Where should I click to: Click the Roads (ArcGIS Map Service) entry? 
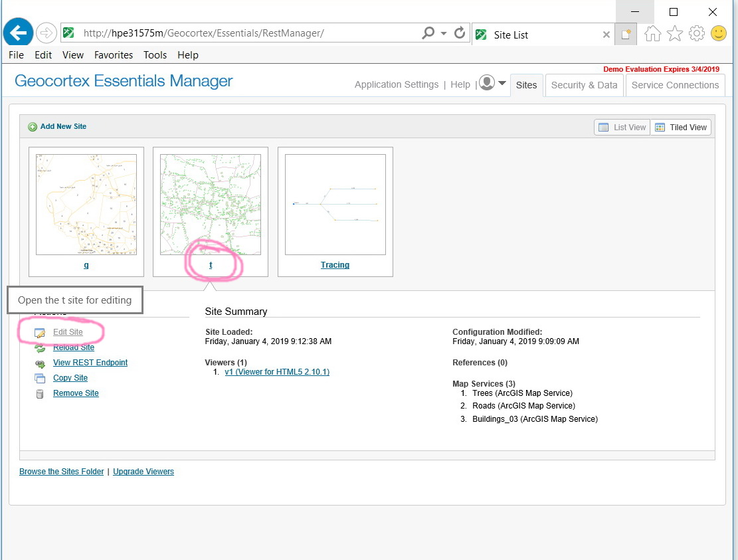(x=524, y=406)
